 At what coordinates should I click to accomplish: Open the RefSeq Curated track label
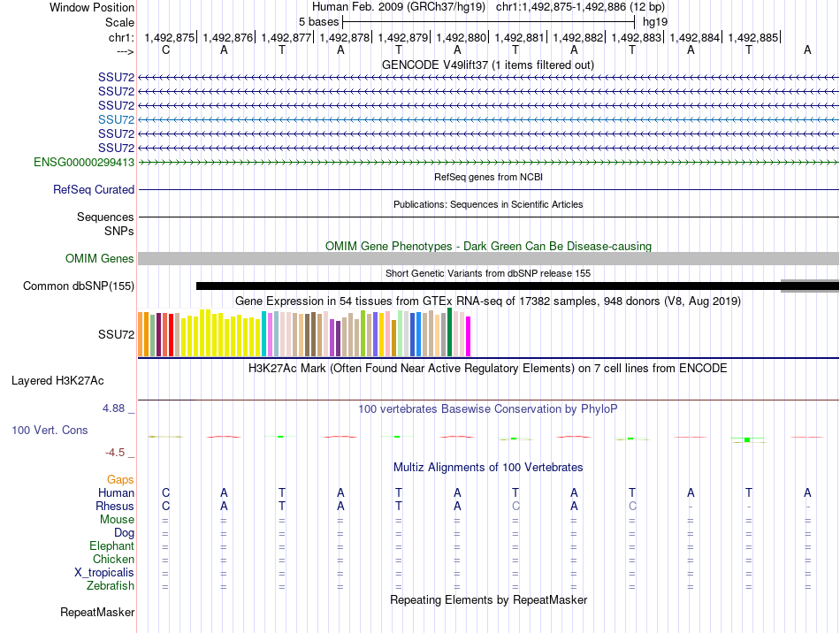[x=93, y=189]
